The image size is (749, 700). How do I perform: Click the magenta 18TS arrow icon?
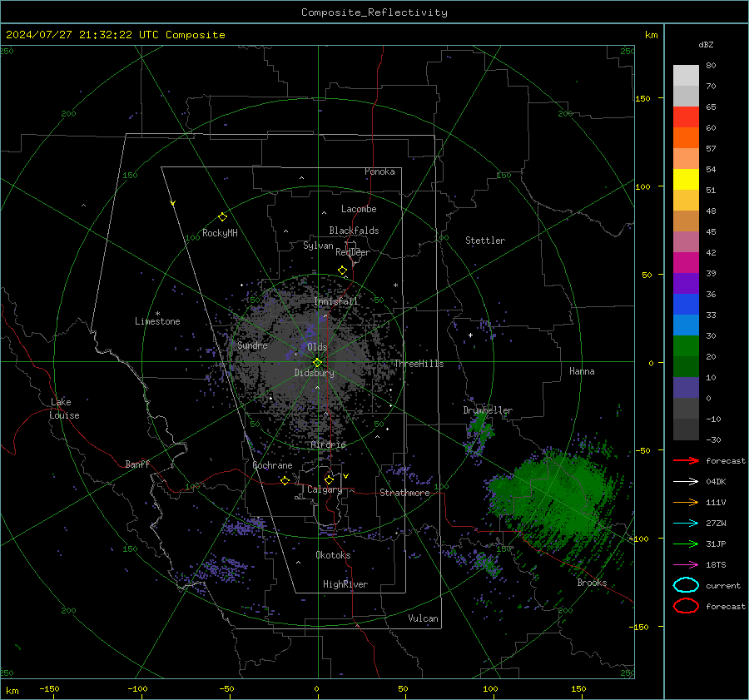click(686, 565)
